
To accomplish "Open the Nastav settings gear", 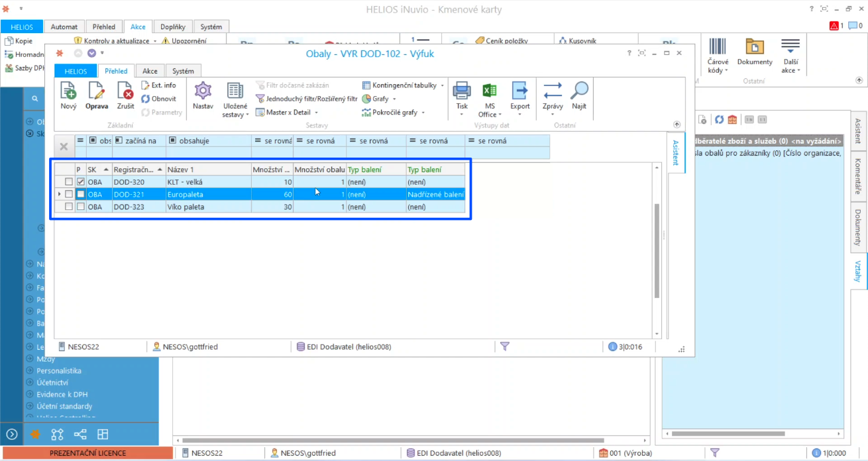I will 203,91.
